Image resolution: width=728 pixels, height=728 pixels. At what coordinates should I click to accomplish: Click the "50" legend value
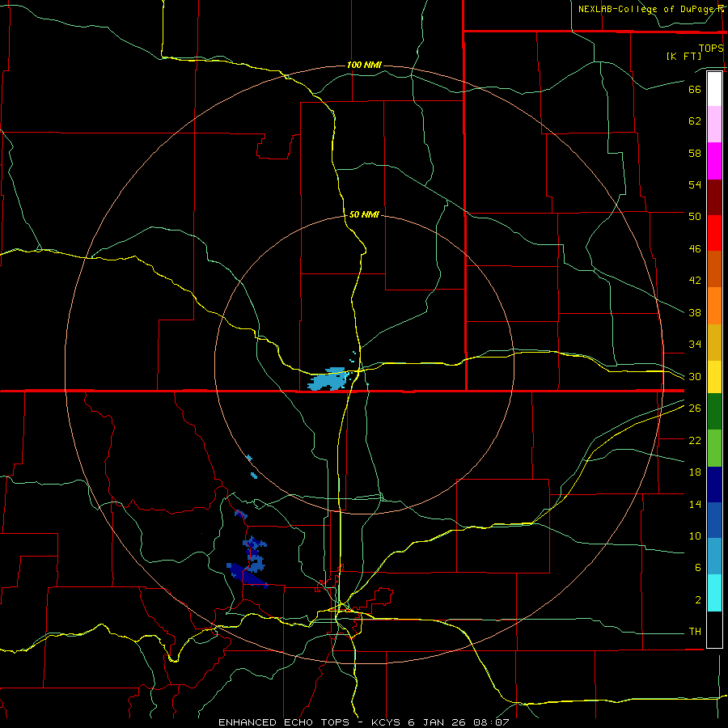point(695,217)
